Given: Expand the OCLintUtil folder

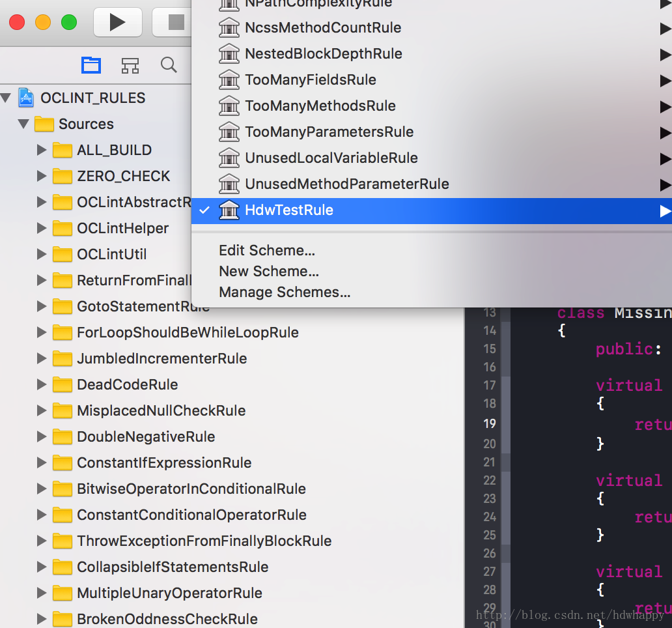Looking at the screenshot, I should click(x=42, y=254).
